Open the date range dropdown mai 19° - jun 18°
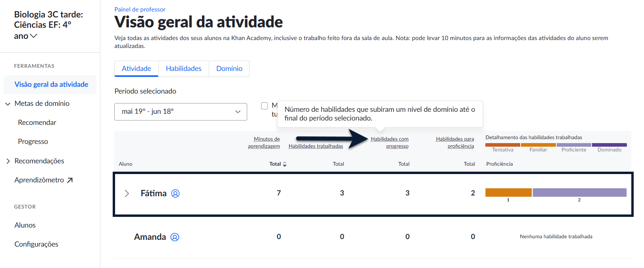 click(181, 112)
